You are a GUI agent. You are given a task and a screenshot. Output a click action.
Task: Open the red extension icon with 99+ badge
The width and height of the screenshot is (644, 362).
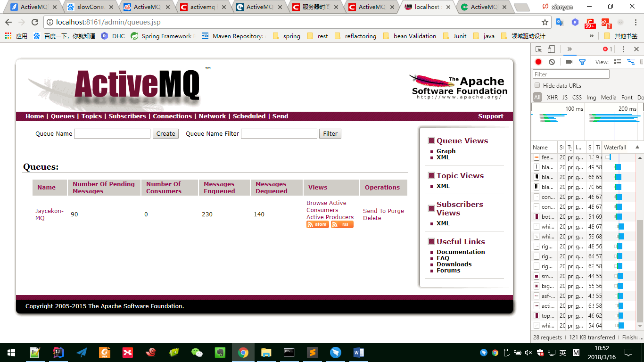click(590, 23)
